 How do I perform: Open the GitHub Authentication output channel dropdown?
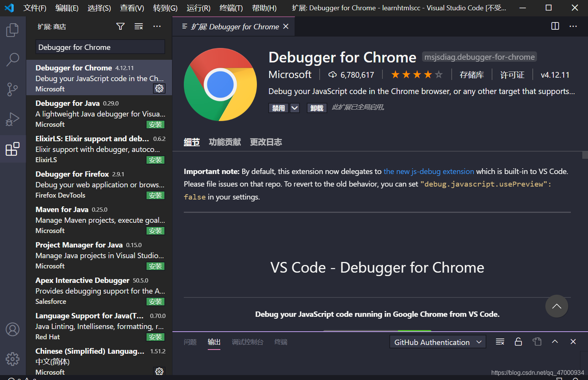(x=438, y=342)
